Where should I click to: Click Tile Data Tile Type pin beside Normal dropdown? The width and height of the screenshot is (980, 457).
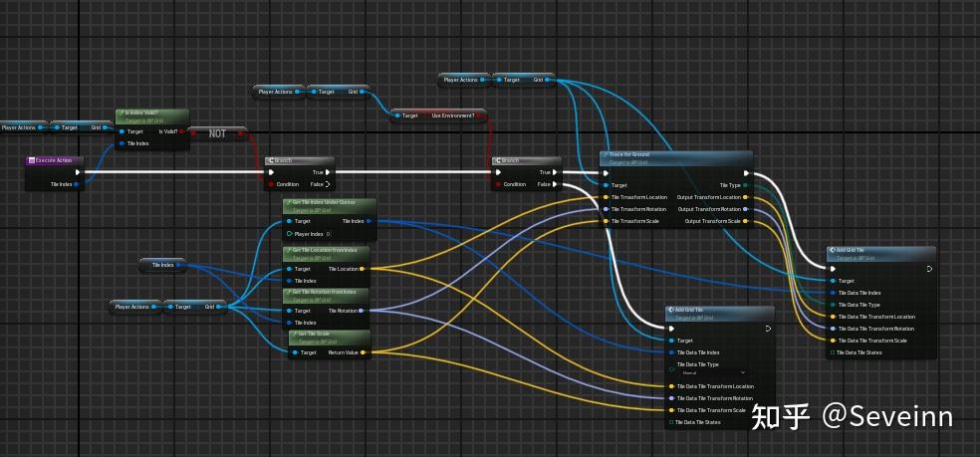(672, 368)
